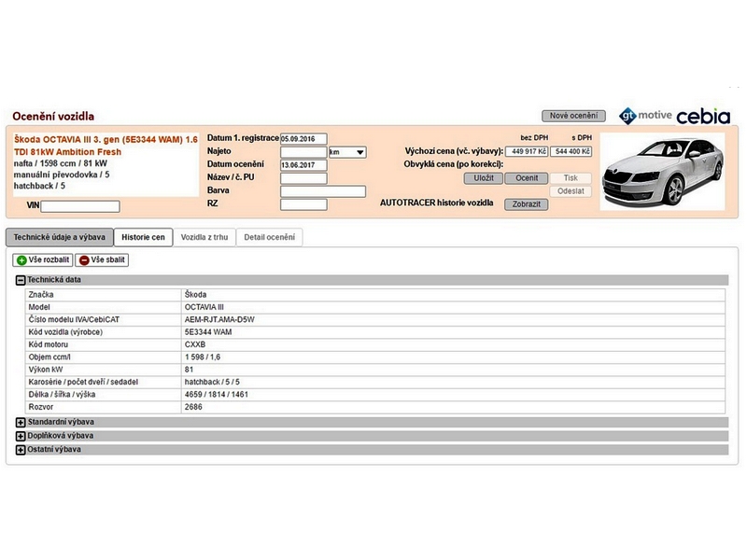Click the Barva input field
This screenshot has height=560, width=747.
(323, 191)
